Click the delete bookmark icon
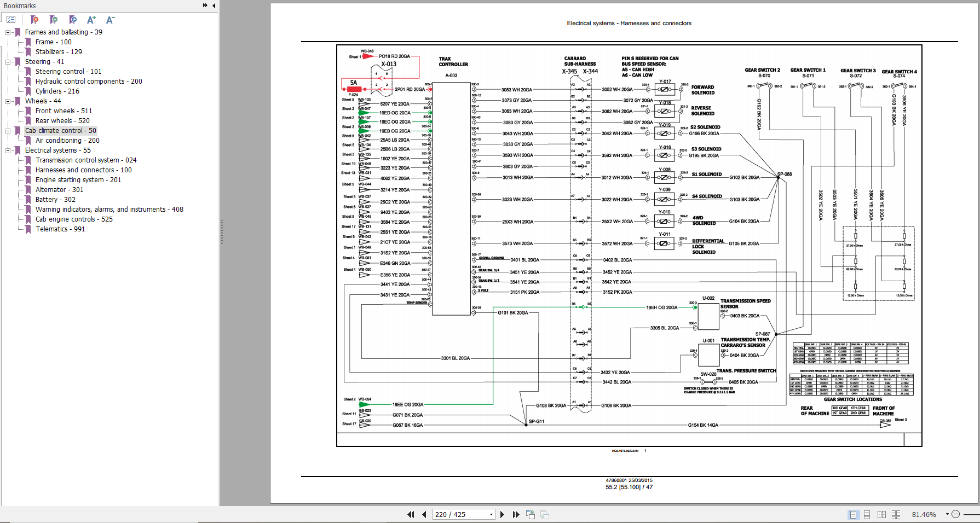The height and width of the screenshot is (523, 980). [x=34, y=20]
